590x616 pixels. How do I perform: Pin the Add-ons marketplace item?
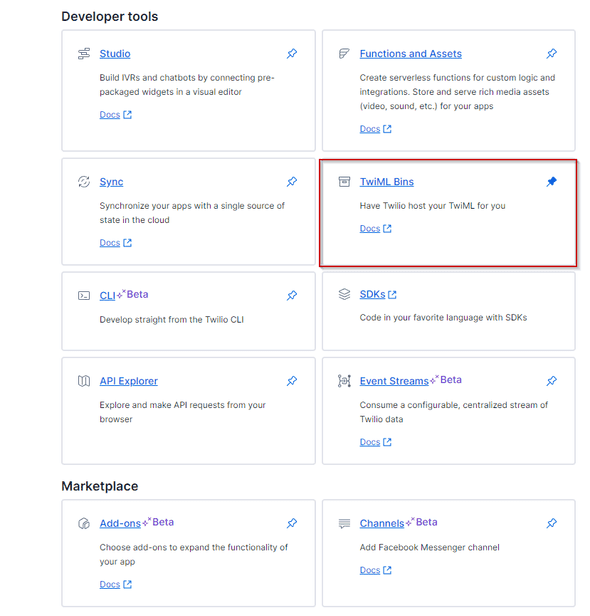click(x=291, y=523)
